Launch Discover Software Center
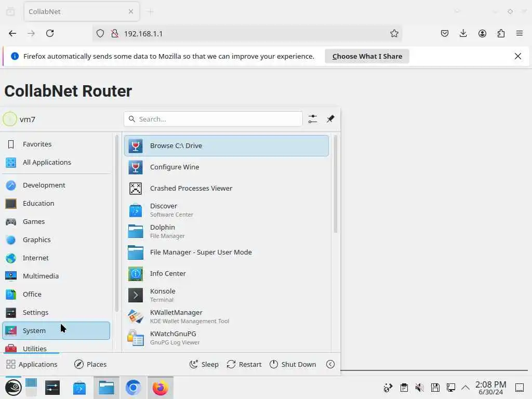The image size is (532, 399). tap(227, 210)
